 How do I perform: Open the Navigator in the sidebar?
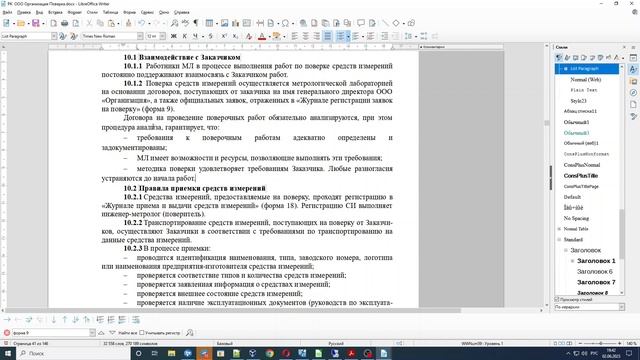click(x=633, y=93)
